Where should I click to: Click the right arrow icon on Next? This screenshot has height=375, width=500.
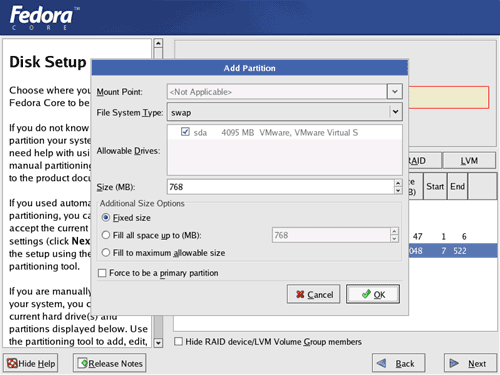pos(454,363)
